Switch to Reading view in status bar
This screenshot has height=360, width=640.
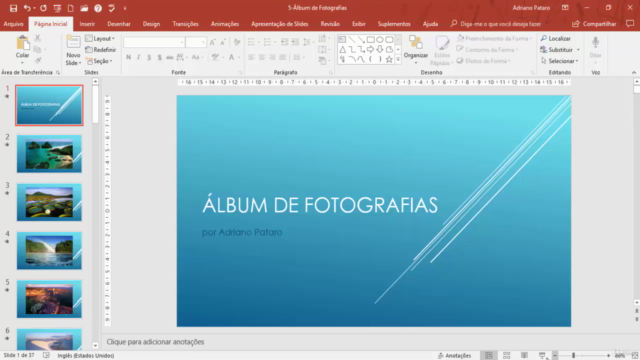point(524,356)
